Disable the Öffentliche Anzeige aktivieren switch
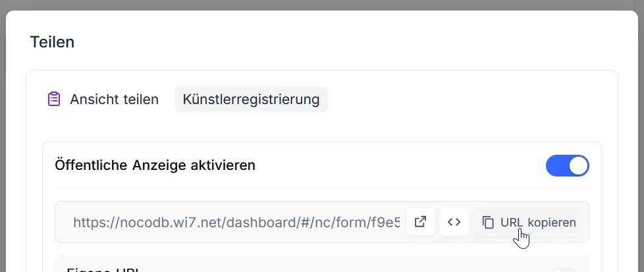 point(567,166)
